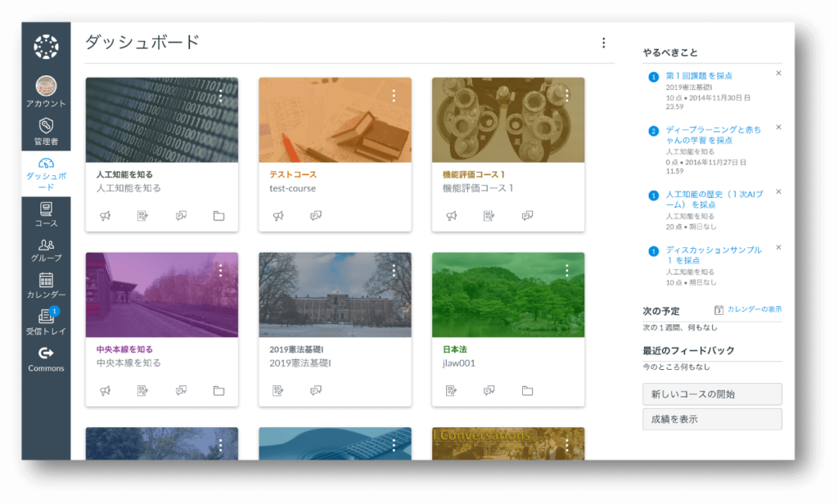The image size is (838, 504).
Task: Click the binary code image of 人工知能を知る card
Action: [162, 120]
